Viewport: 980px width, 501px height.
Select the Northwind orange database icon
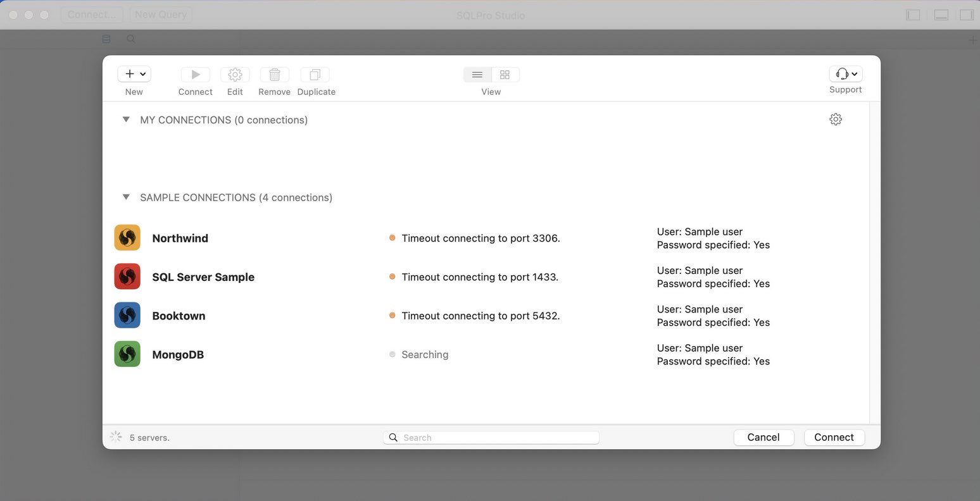127,238
